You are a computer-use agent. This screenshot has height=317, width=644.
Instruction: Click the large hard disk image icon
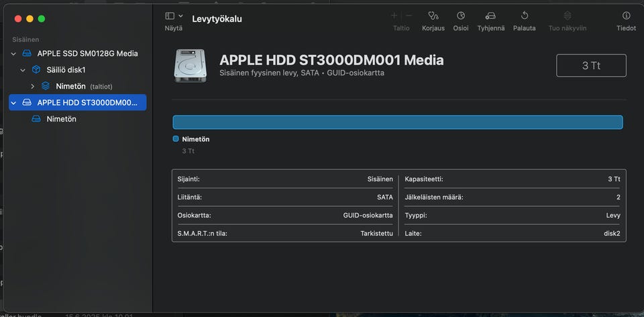point(190,66)
